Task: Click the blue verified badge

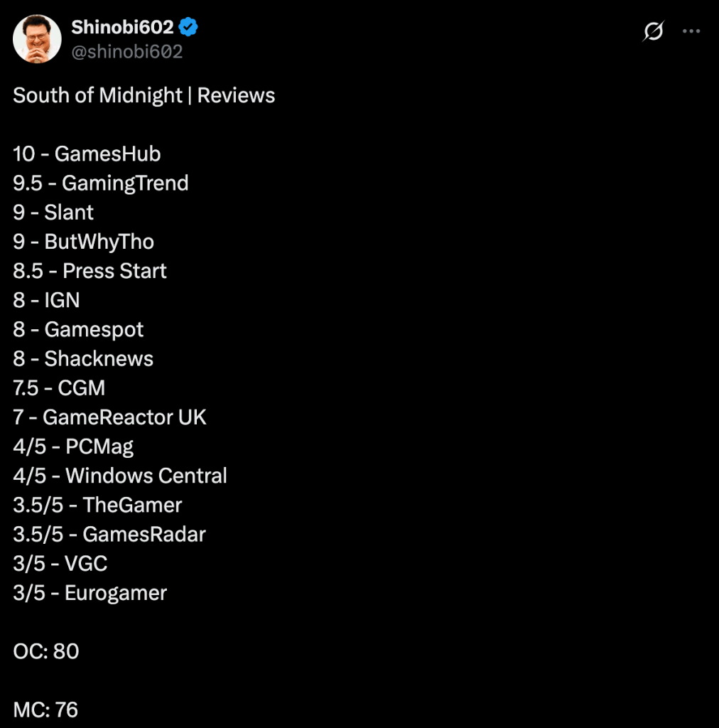Action: coord(188,28)
